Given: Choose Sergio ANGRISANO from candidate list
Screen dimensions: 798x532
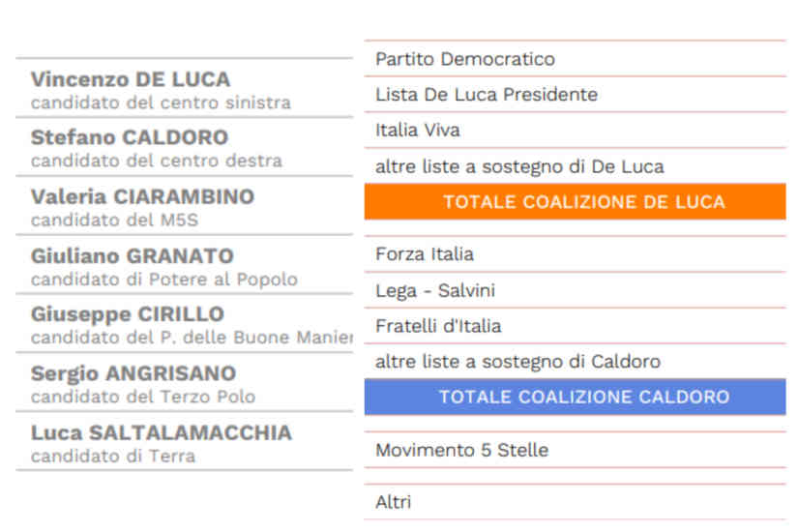Looking at the screenshot, I should pyautogui.click(x=184, y=382).
